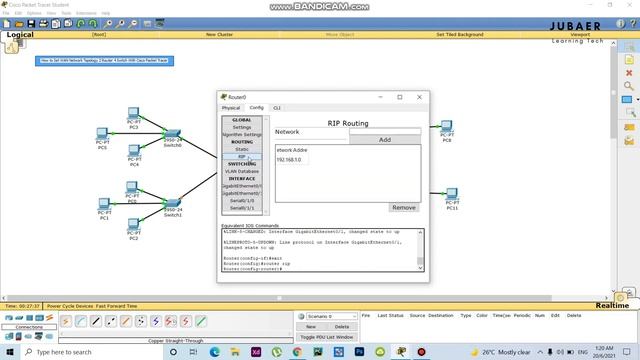The height and width of the screenshot is (360, 640).
Task: Click the Remove network button
Action: point(404,208)
